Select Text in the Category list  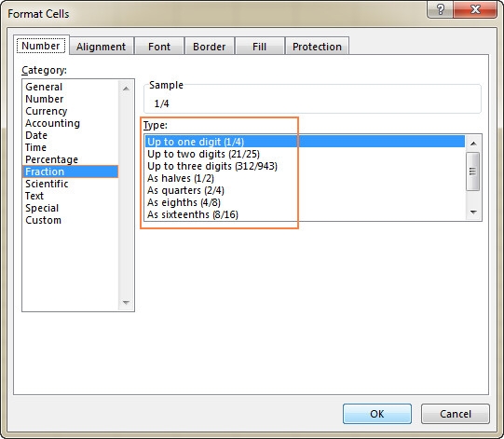click(71, 196)
